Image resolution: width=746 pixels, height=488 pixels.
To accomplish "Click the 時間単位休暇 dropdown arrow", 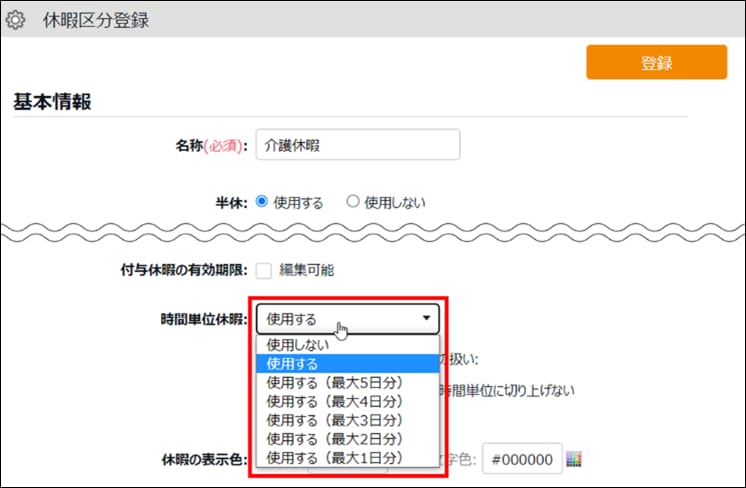I will pos(427,319).
